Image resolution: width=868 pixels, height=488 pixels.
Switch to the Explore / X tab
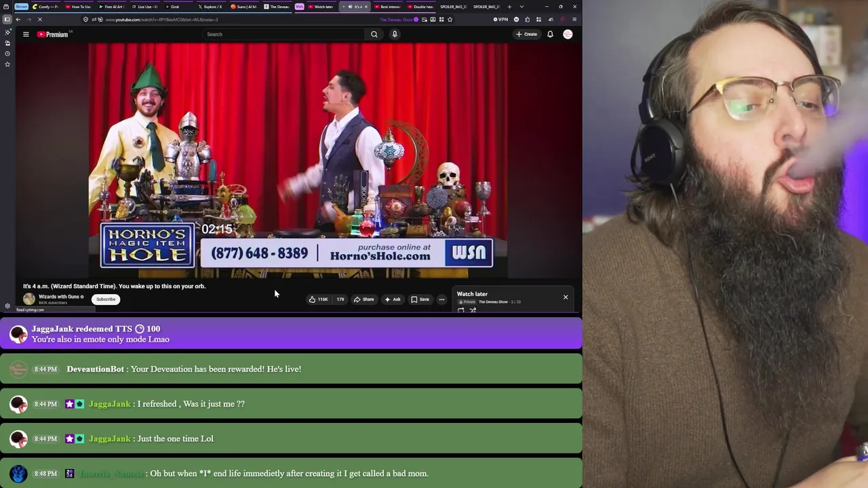coord(212,7)
